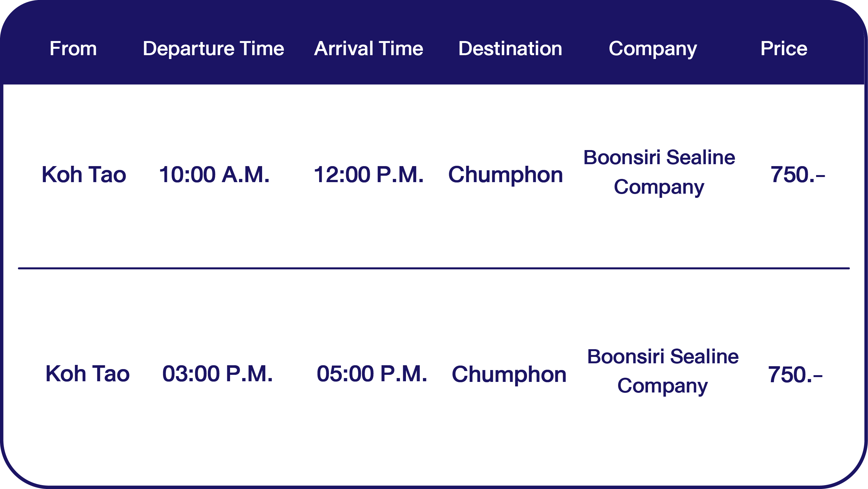This screenshot has width=868, height=489.
Task: Click Boonsiri Sealine Company in the first row
Action: [x=659, y=172]
